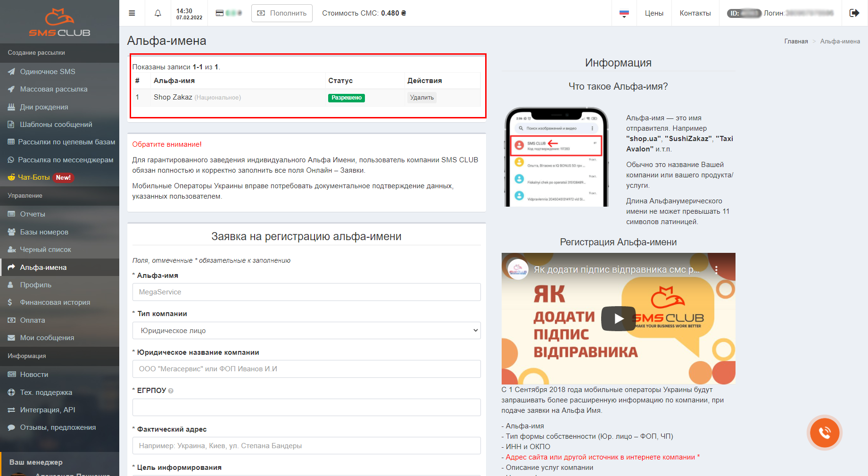The image size is (868, 476).
Task: Click the logout icon
Action: click(854, 13)
